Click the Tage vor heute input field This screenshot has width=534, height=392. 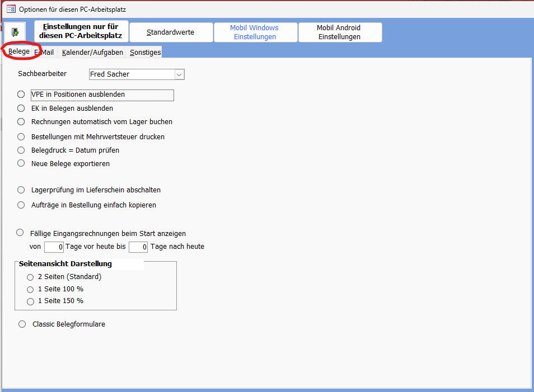tap(54, 247)
